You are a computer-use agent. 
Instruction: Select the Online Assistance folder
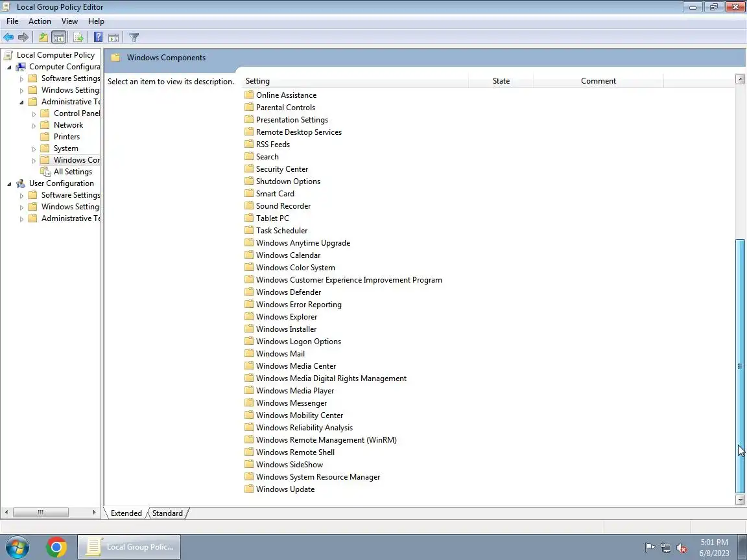[286, 95]
